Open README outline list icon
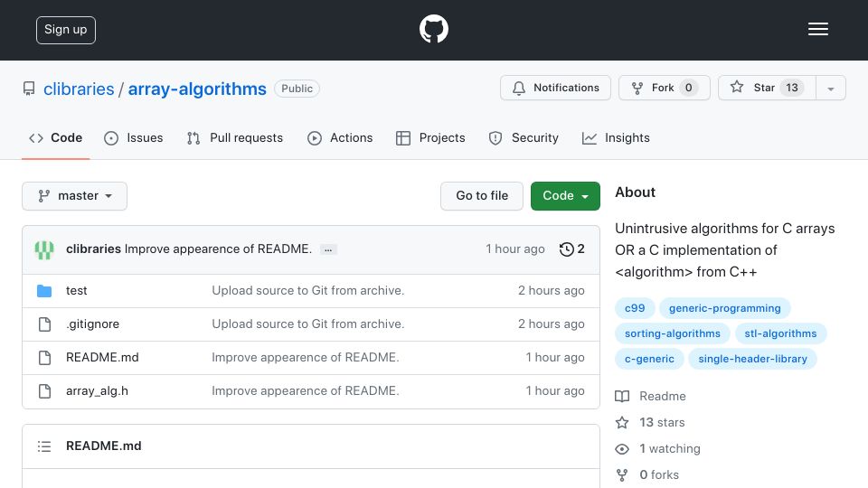This screenshot has width=868, height=488. 44,446
